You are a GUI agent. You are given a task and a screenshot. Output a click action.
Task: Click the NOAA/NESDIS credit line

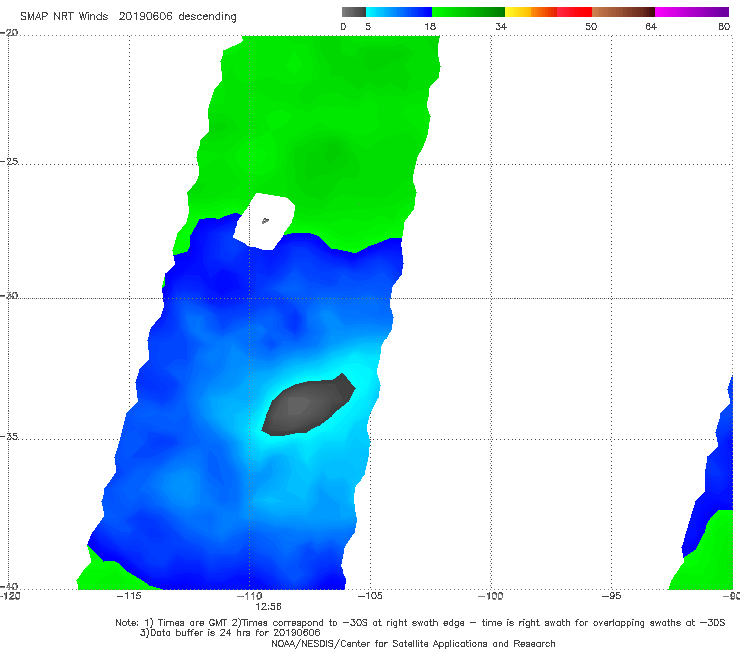click(413, 644)
